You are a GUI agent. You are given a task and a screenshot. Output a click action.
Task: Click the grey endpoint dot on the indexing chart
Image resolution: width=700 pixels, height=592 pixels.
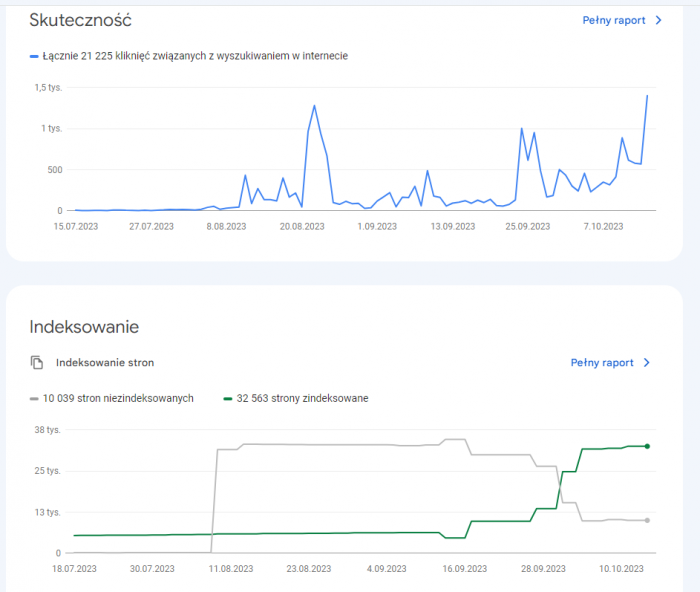coord(647,520)
